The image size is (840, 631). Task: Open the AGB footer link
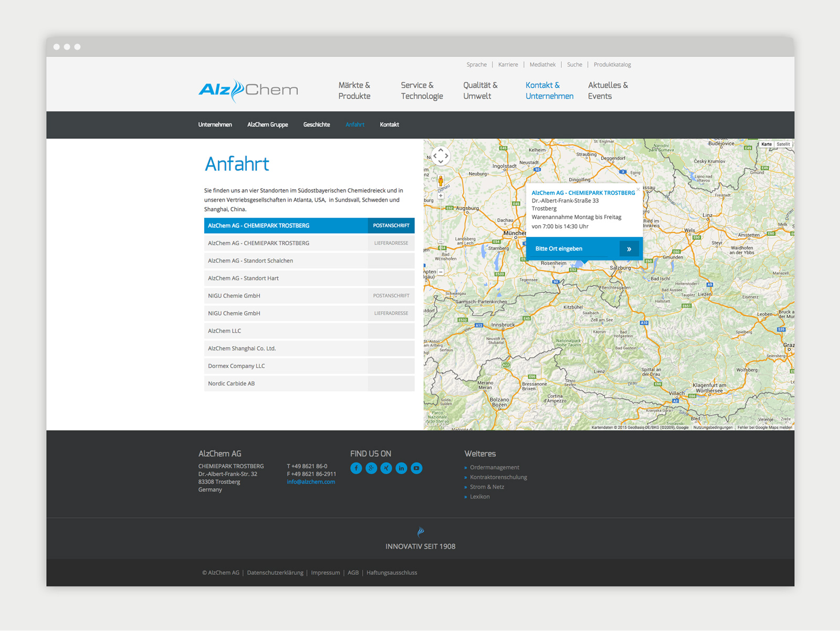tap(353, 573)
